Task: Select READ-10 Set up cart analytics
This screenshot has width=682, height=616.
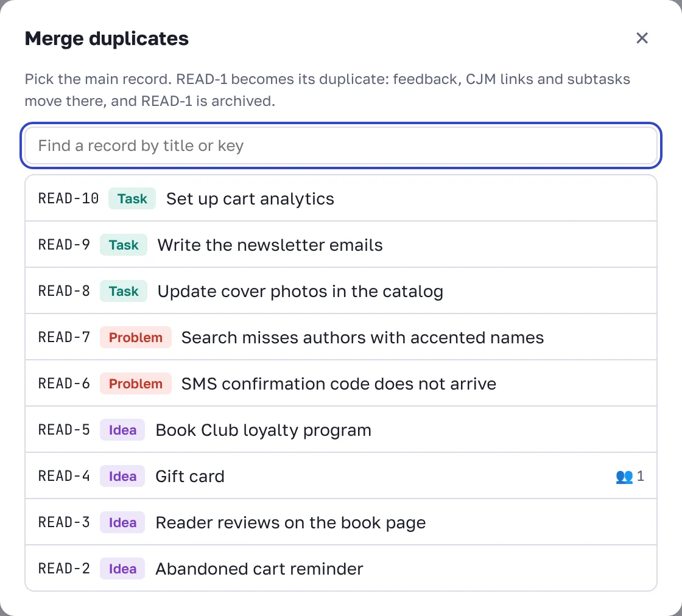Action: [x=341, y=198]
